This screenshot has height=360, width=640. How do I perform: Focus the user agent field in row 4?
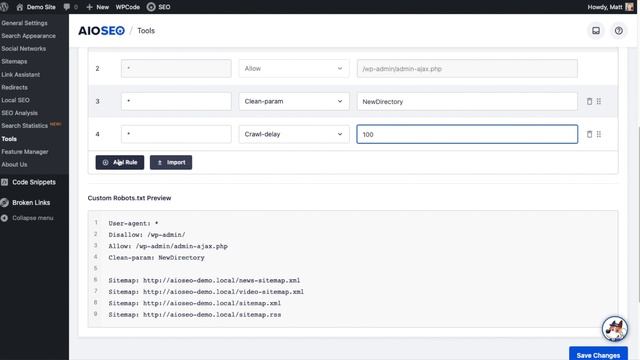[x=176, y=134]
